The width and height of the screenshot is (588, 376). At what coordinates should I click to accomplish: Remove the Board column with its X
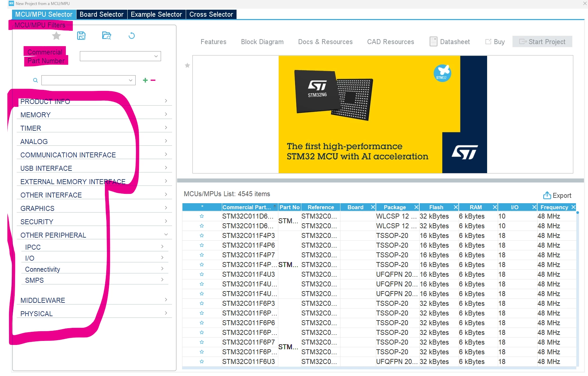click(373, 207)
